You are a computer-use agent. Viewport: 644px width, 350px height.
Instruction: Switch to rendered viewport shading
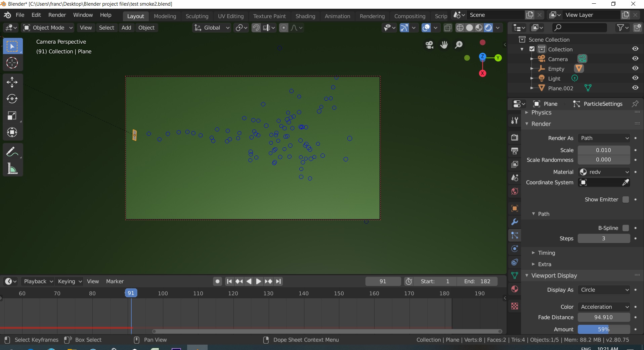coord(488,28)
